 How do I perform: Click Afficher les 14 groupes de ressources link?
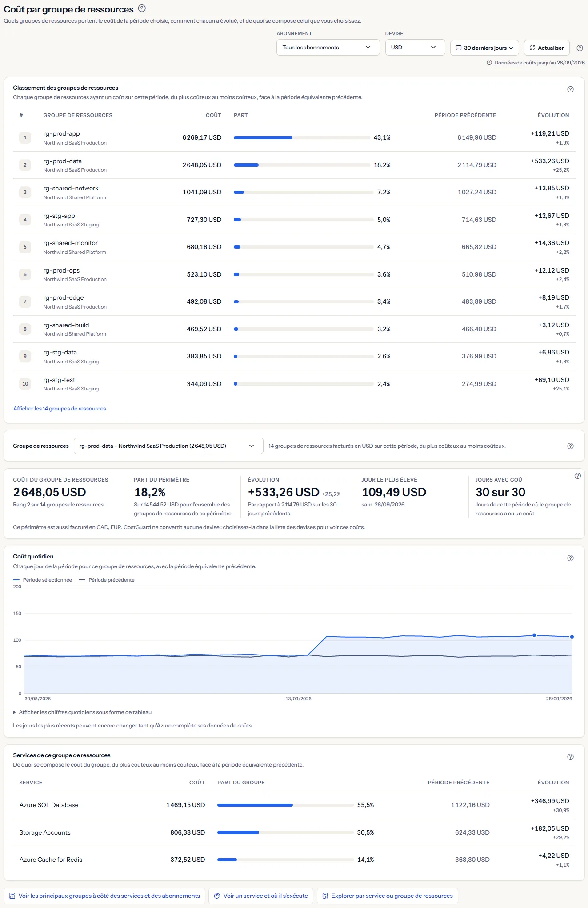coord(60,409)
